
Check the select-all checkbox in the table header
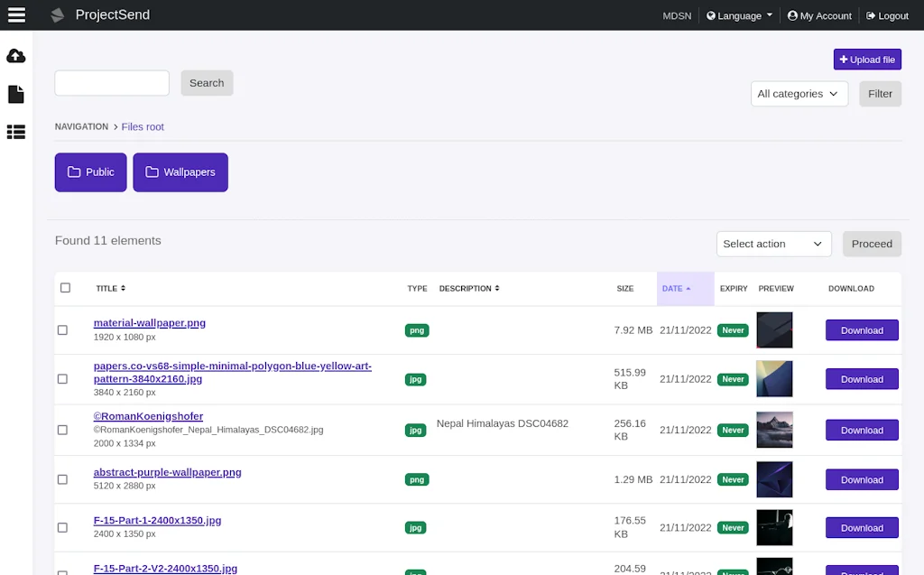pos(65,287)
